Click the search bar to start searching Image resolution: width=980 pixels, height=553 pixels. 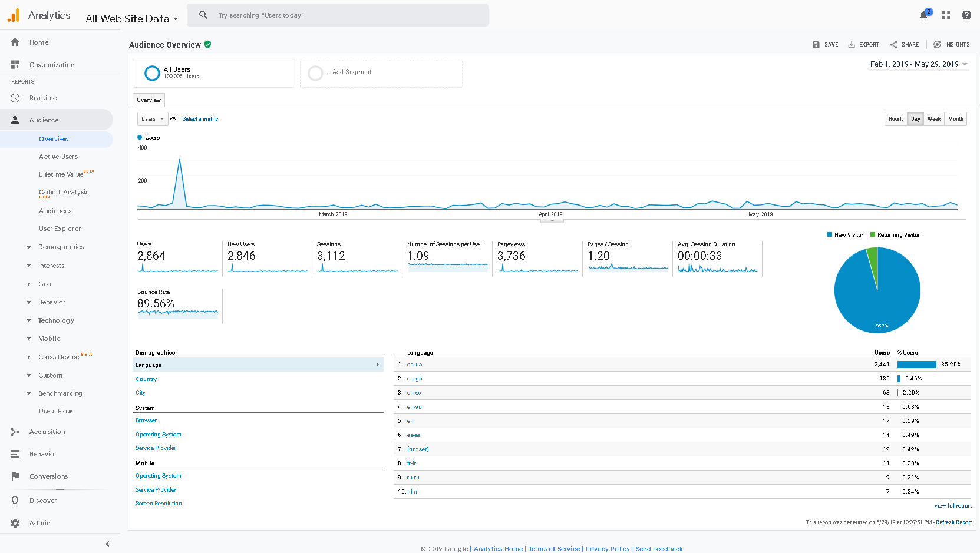coord(338,15)
